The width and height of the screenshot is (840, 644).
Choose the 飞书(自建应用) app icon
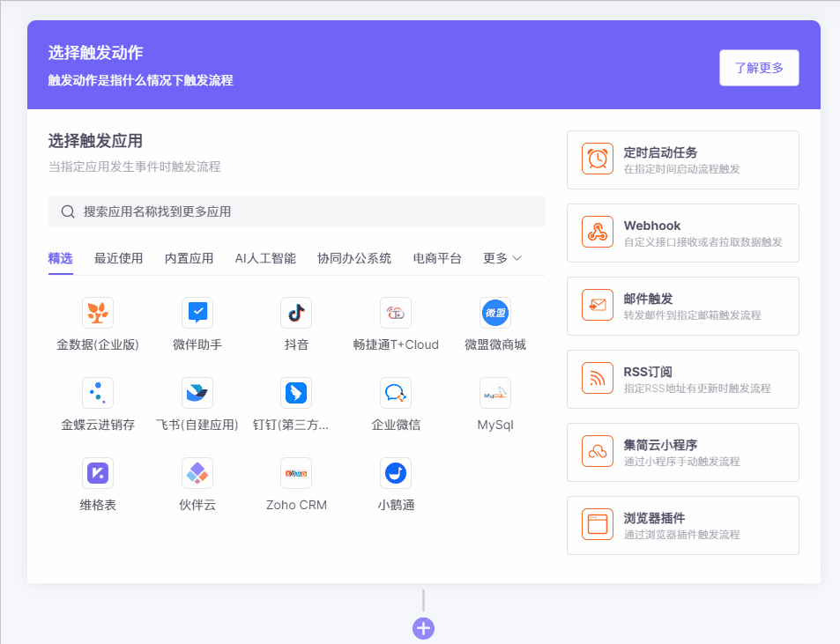pyautogui.click(x=197, y=393)
